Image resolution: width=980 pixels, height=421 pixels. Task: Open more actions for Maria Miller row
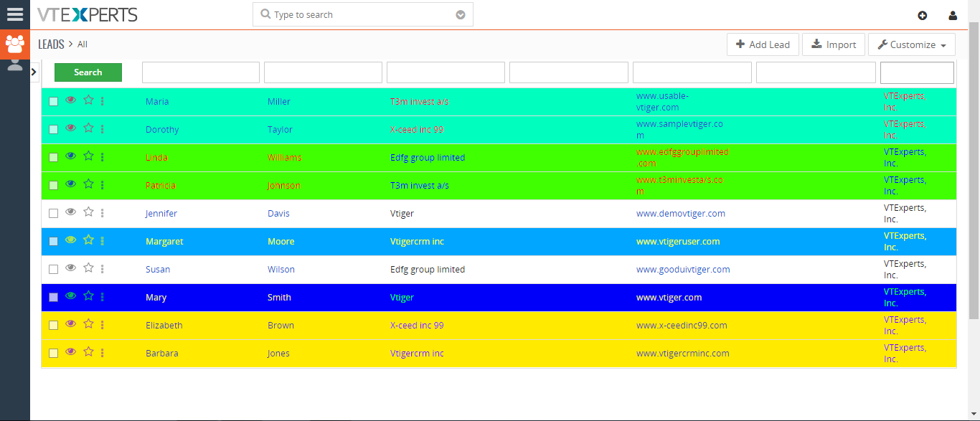(103, 101)
